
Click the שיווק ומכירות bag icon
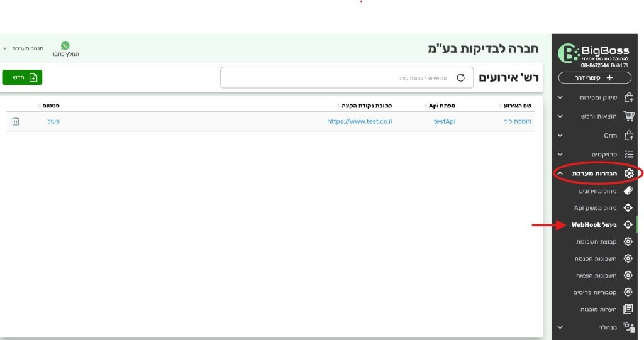point(628,97)
